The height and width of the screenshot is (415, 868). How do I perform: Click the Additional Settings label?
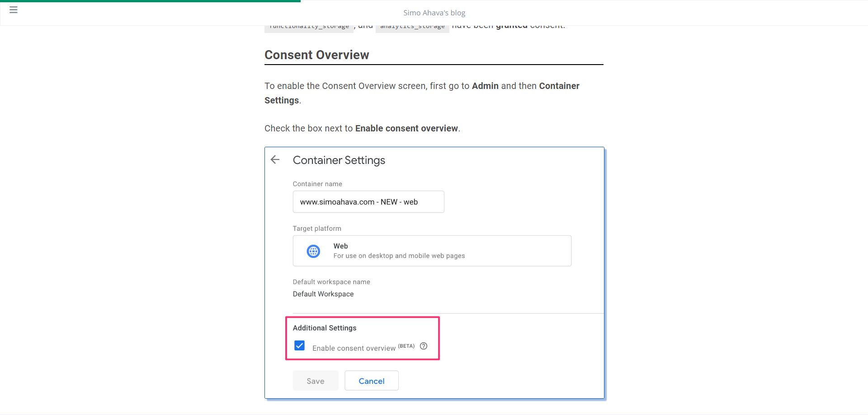324,328
